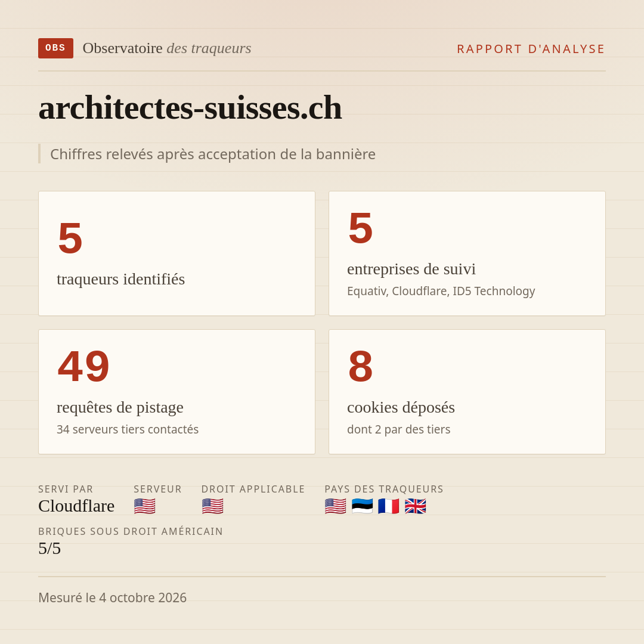Select the architectes-suisses.ch domain heading
The width and height of the screenshot is (644, 644).
coord(190,107)
